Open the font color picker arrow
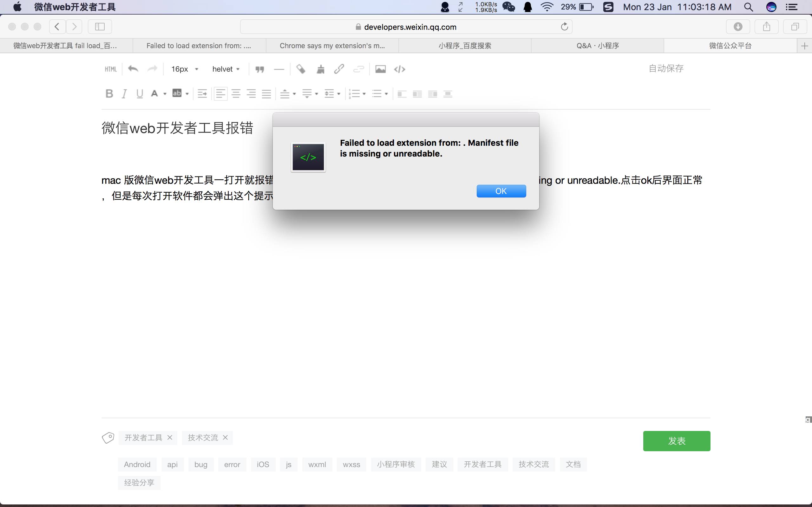Screen dimensions: 812x507 pyautogui.click(x=165, y=94)
